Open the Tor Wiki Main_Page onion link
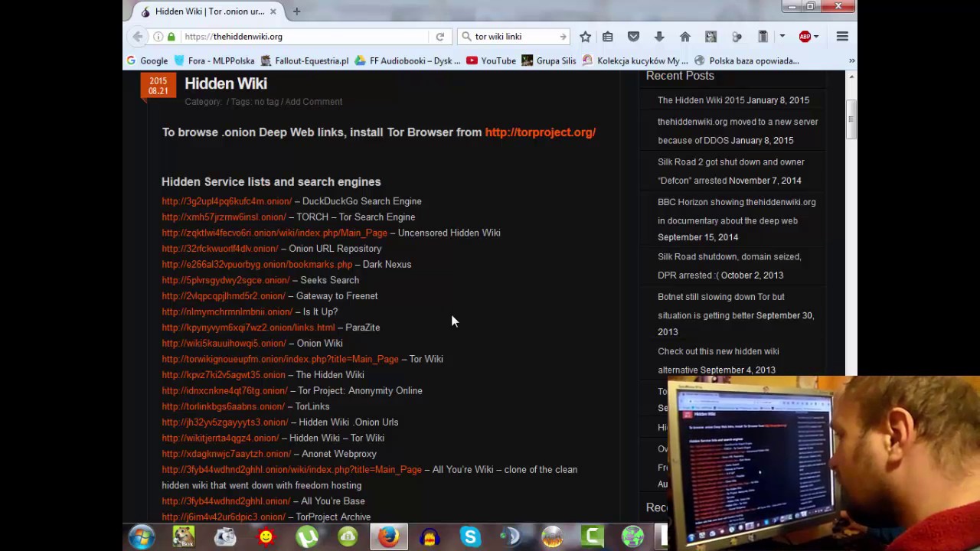The height and width of the screenshot is (551, 980). coord(280,359)
